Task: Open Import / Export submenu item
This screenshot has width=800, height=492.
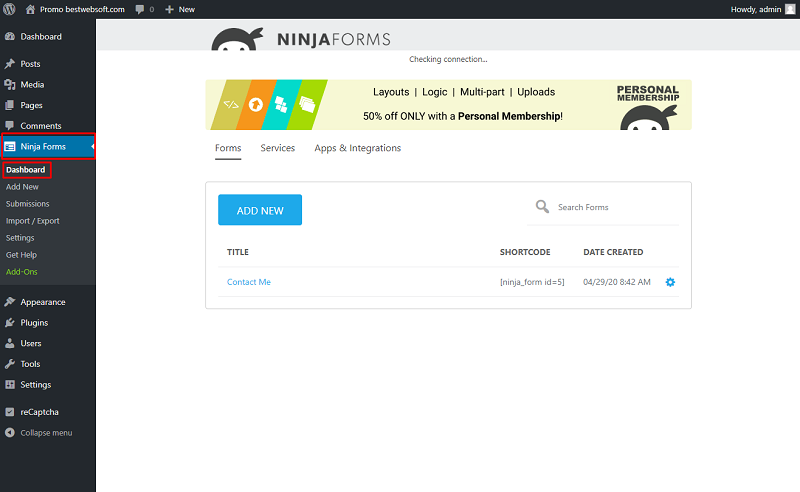Action: [x=33, y=221]
